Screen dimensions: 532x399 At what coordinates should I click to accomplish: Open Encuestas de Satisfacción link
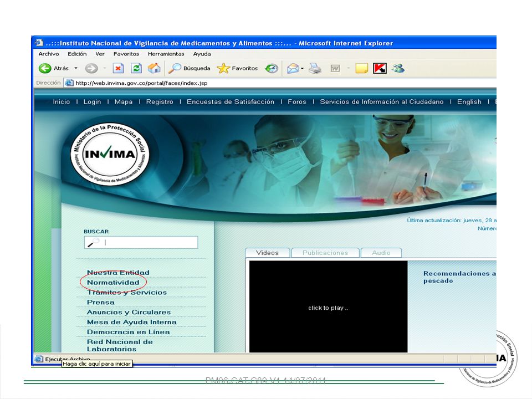231,102
